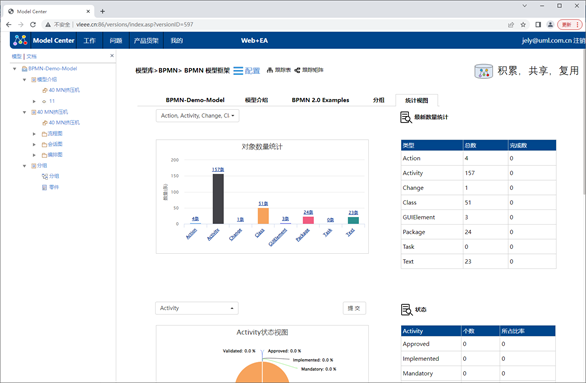The height and width of the screenshot is (383, 587).
Task: Click the 提交 button
Action: click(x=354, y=308)
